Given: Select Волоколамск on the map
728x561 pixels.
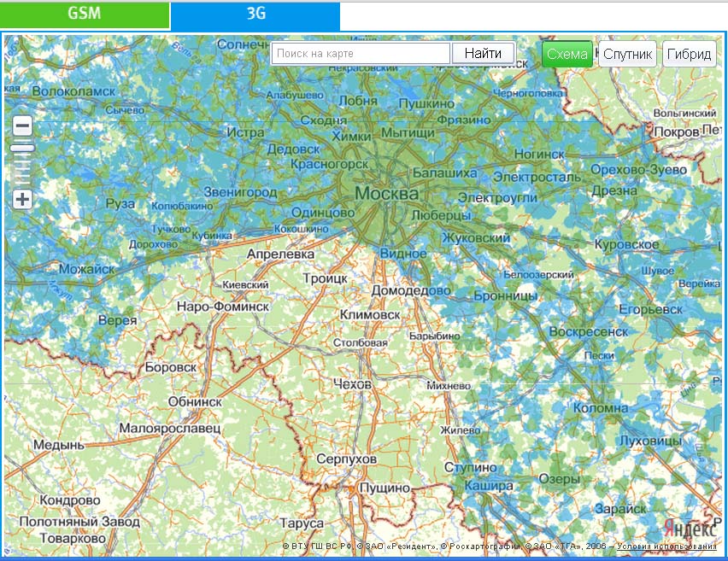Looking at the screenshot, I should tap(73, 91).
